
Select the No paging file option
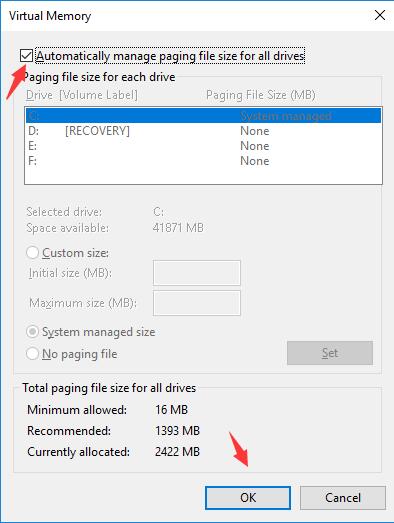coord(32,354)
